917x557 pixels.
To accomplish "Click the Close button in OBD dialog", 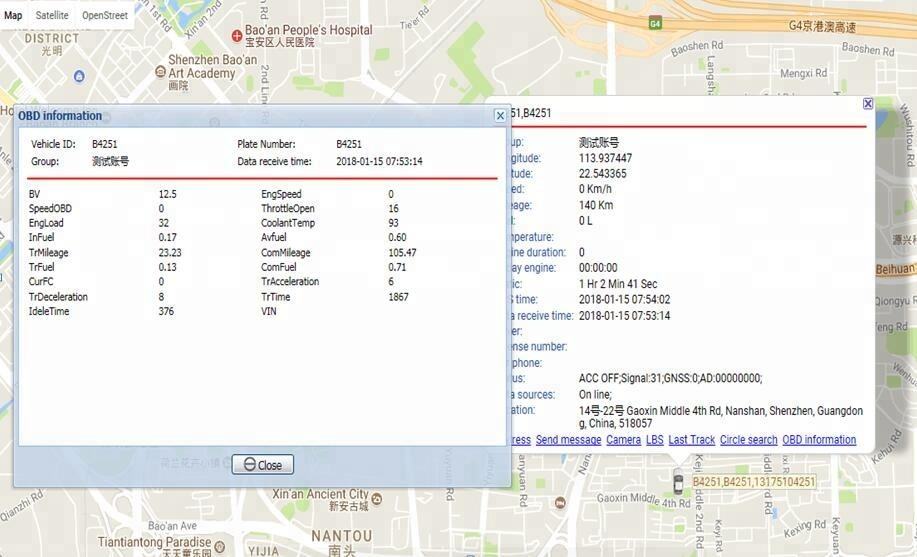I will point(263,465).
